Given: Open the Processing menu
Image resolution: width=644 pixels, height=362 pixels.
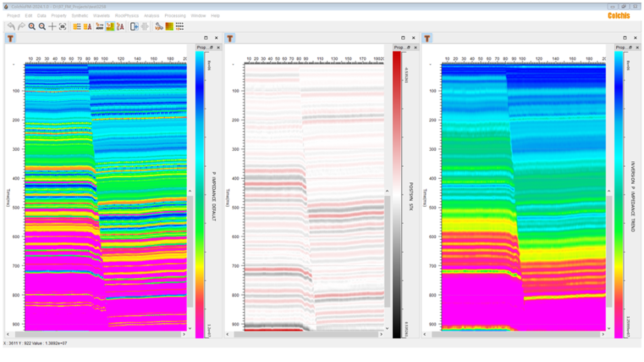Looking at the screenshot, I should pyautogui.click(x=175, y=16).
